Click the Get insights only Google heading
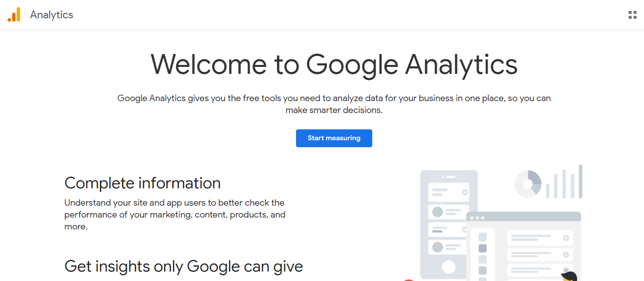Image resolution: width=644 pixels, height=281 pixels. point(184,267)
